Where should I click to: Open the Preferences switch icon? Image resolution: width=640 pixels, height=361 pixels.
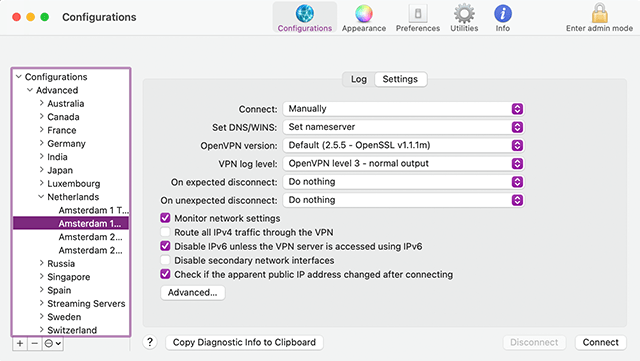pos(418,13)
